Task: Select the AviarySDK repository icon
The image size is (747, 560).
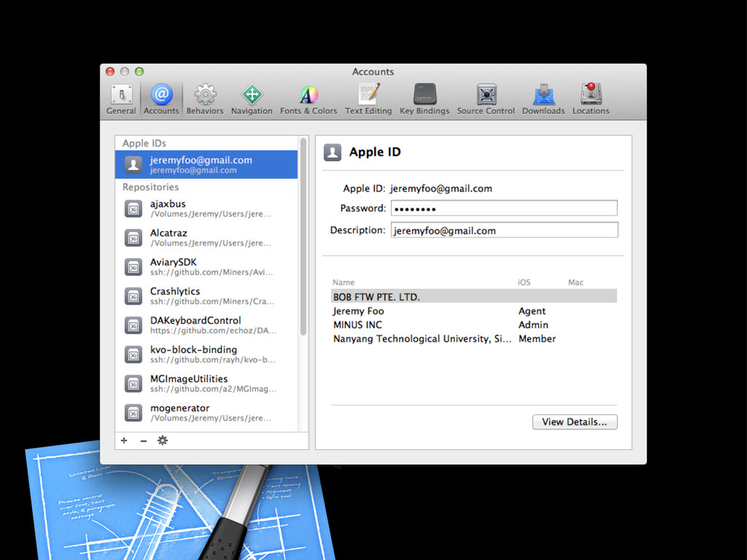Action: 133,267
